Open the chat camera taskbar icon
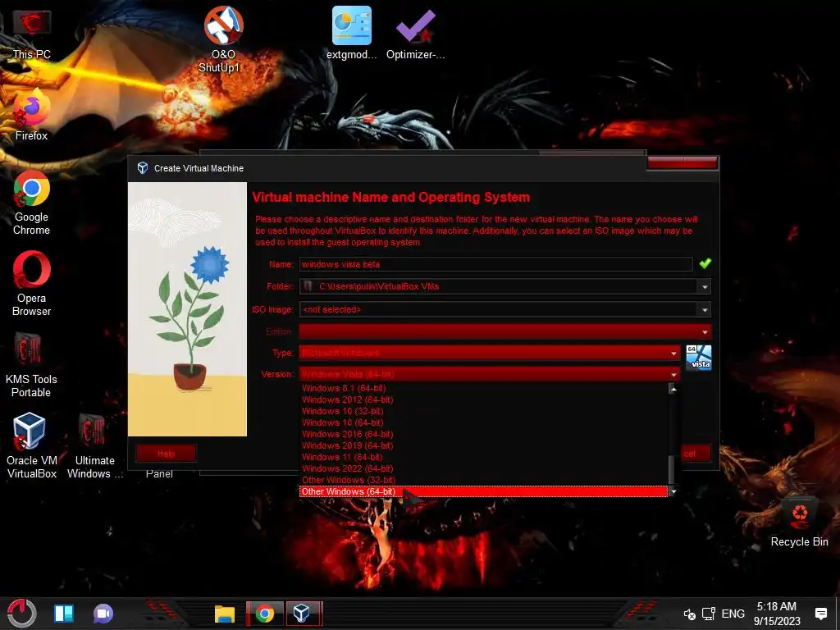 click(103, 614)
